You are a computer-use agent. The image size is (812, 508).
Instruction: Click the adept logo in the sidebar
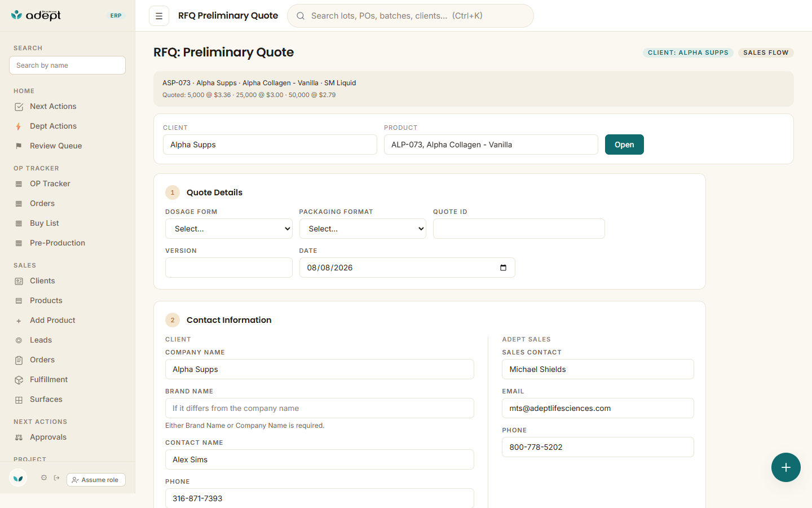pyautogui.click(x=36, y=15)
